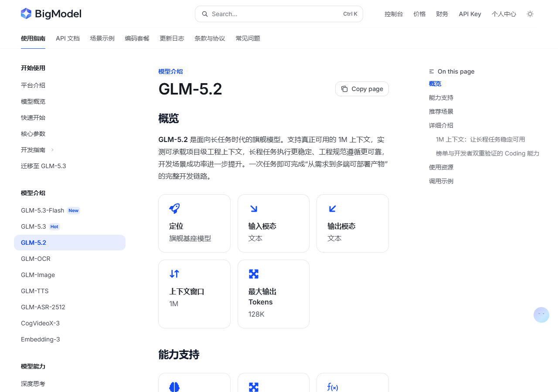Jump to 概览 in On this page
The width and height of the screenshot is (558, 392).
[x=435, y=84]
